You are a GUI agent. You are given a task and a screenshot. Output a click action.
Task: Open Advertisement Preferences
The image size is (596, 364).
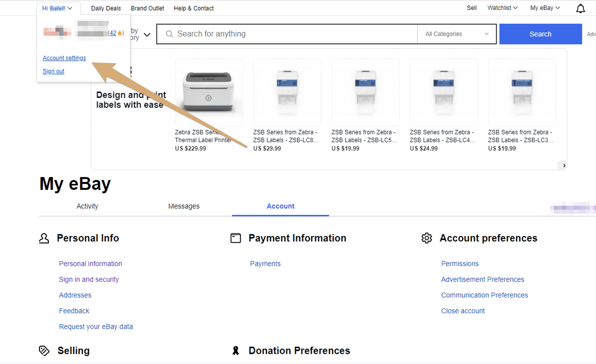483,279
